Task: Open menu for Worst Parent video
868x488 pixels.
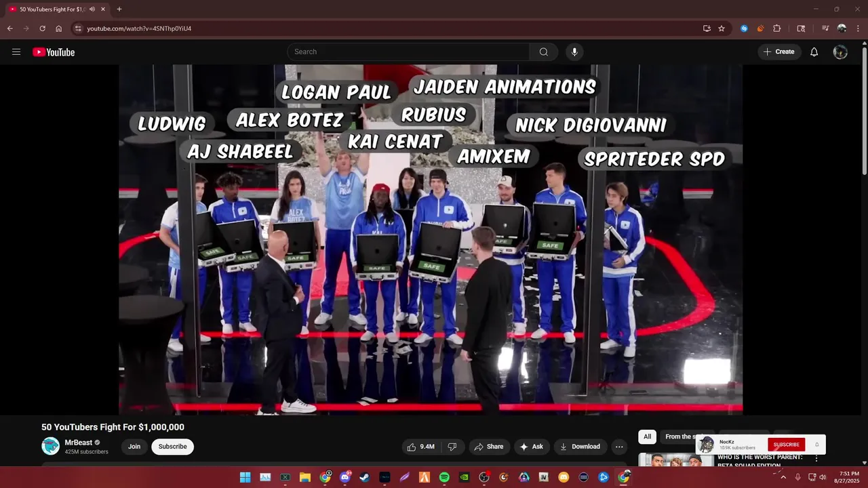Action: [x=816, y=459]
